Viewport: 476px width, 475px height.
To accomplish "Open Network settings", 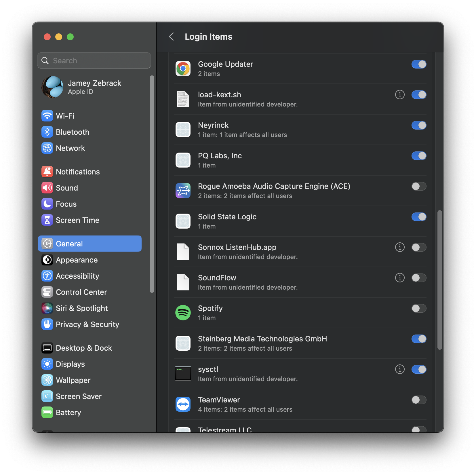I will [90, 148].
